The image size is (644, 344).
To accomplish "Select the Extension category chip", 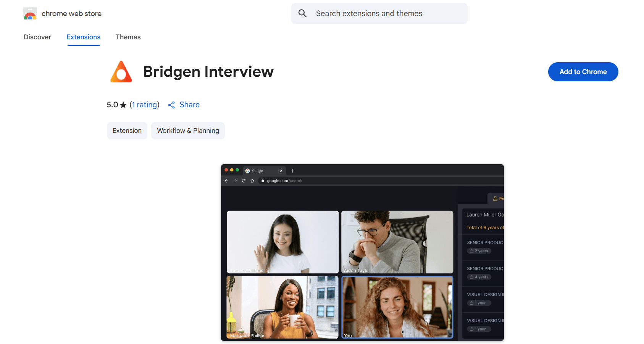I will click(x=127, y=131).
